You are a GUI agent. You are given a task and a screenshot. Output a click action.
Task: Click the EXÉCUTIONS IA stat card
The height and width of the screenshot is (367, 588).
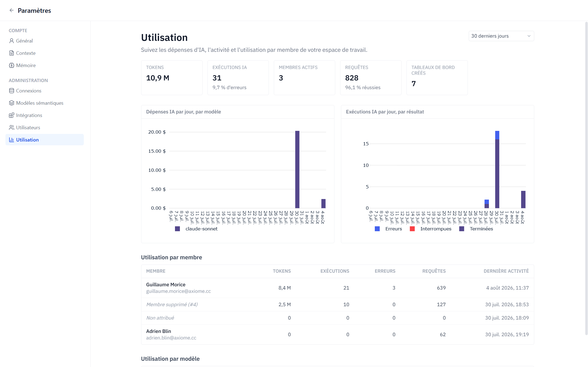point(238,78)
